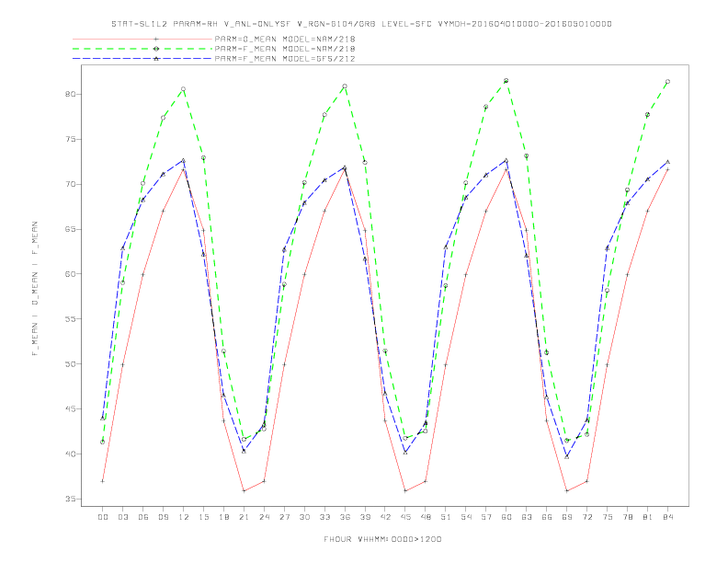Click y-axis tick label 60

click(x=70, y=274)
